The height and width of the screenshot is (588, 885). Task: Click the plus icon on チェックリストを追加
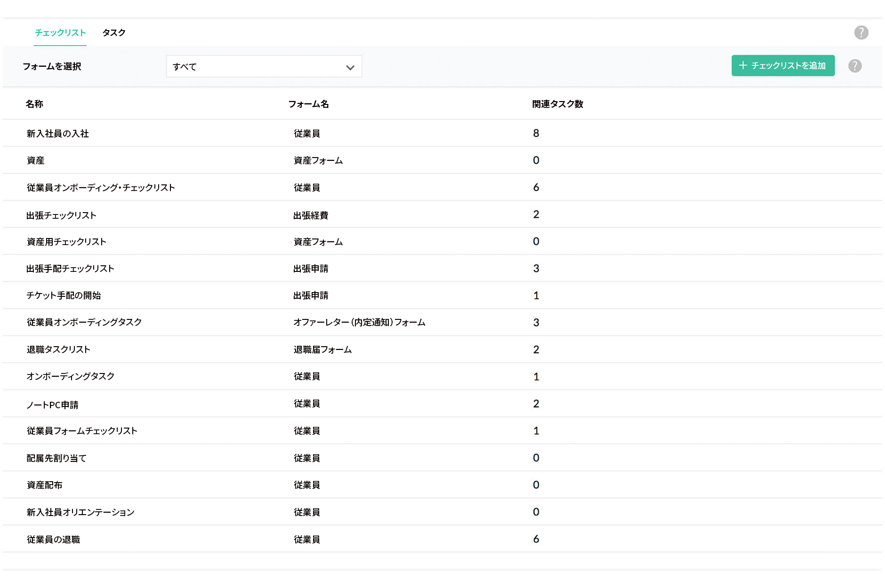[x=744, y=66]
